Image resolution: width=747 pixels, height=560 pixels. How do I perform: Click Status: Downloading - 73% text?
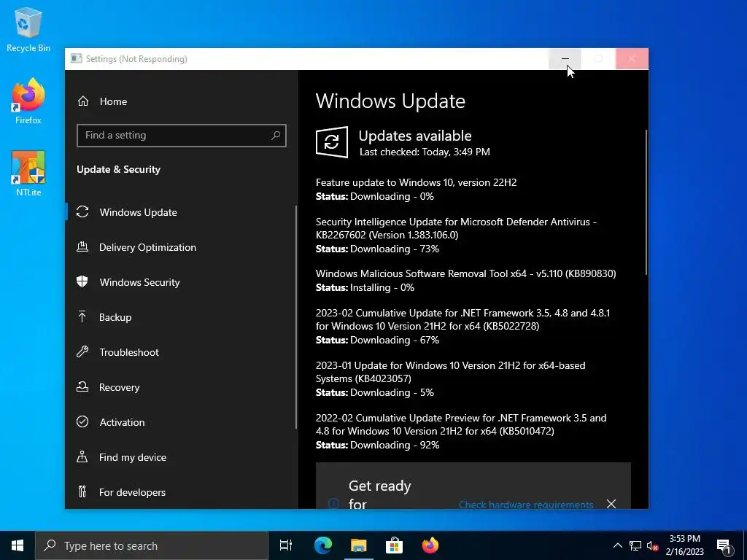tap(377, 249)
